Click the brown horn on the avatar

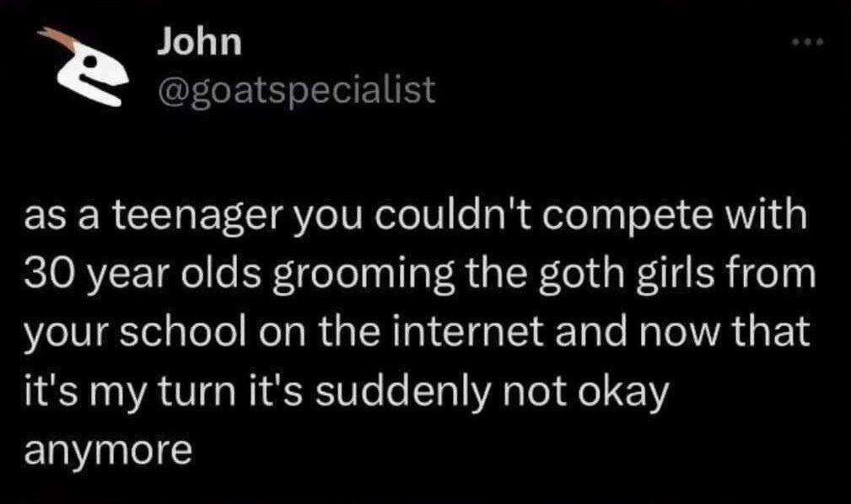pos(58,37)
